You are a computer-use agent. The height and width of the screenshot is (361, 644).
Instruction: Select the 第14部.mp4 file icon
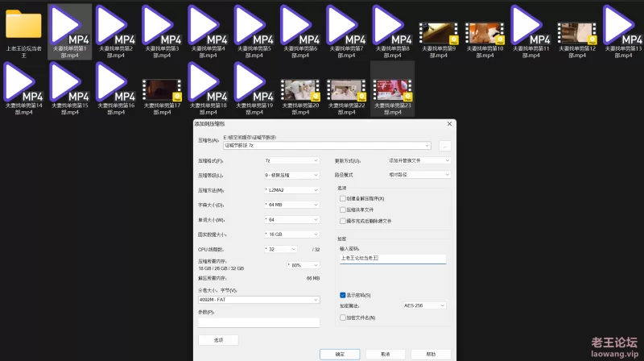[x=23, y=83]
